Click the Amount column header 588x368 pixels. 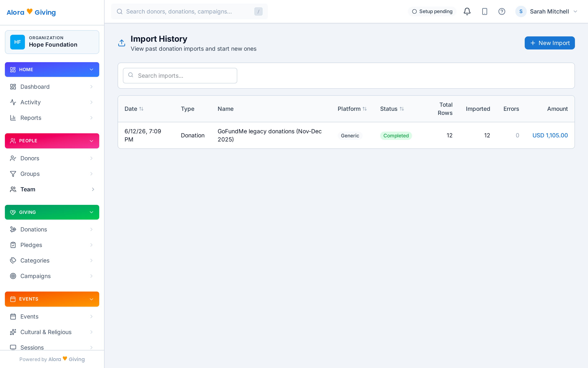coord(557,109)
